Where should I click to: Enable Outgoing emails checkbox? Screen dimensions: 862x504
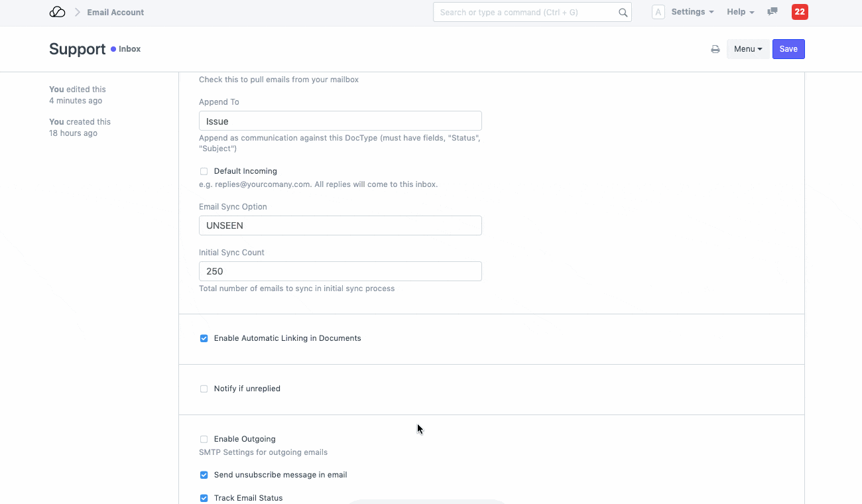tap(204, 439)
